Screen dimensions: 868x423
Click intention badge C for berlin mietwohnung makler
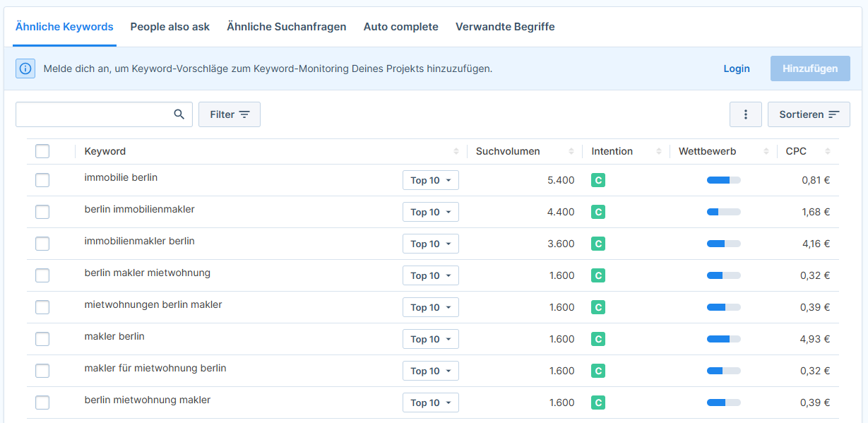[598, 403]
